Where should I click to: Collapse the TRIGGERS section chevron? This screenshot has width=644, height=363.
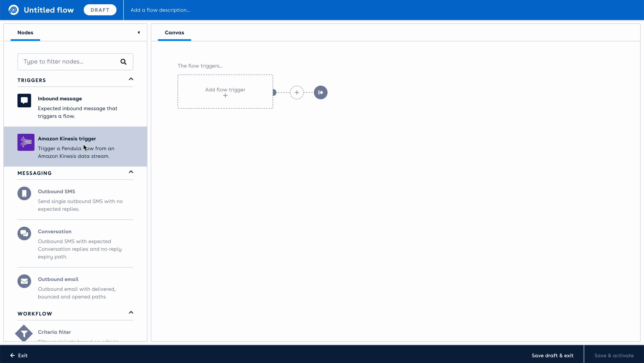click(131, 79)
